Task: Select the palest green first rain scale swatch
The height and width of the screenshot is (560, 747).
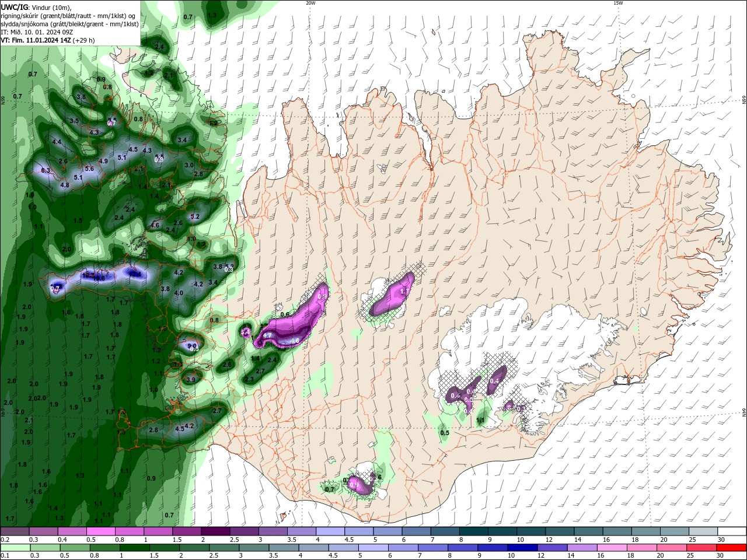Action: click(x=15, y=548)
